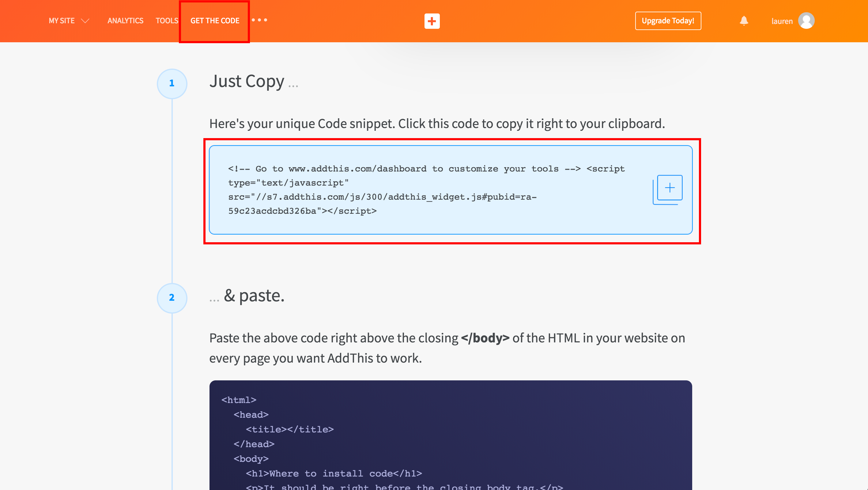The image size is (868, 490).
Task: Click the & paste. heading
Action: click(254, 296)
